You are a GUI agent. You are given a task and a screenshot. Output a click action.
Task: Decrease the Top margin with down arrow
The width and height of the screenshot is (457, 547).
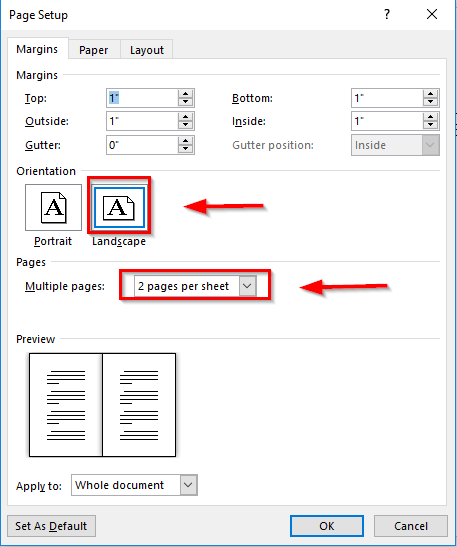point(186,102)
